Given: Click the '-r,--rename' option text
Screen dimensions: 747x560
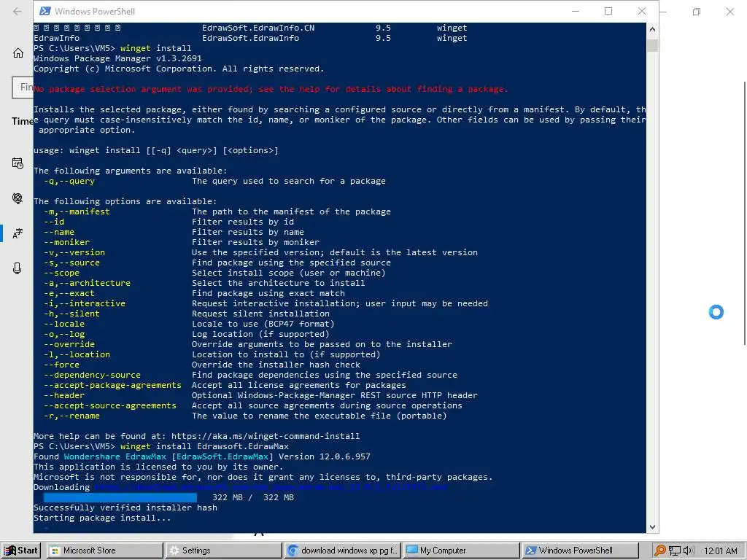Looking at the screenshot, I should (71, 416).
